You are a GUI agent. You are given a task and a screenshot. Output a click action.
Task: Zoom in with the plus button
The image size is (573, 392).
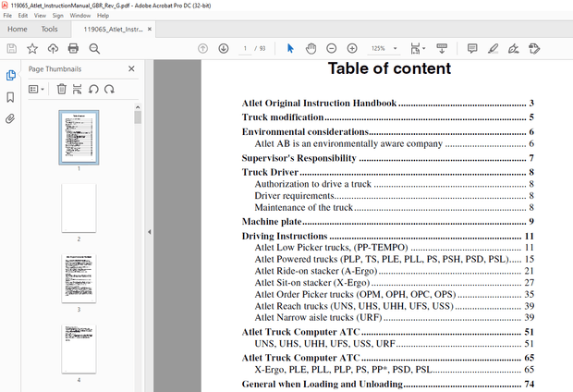(x=352, y=48)
